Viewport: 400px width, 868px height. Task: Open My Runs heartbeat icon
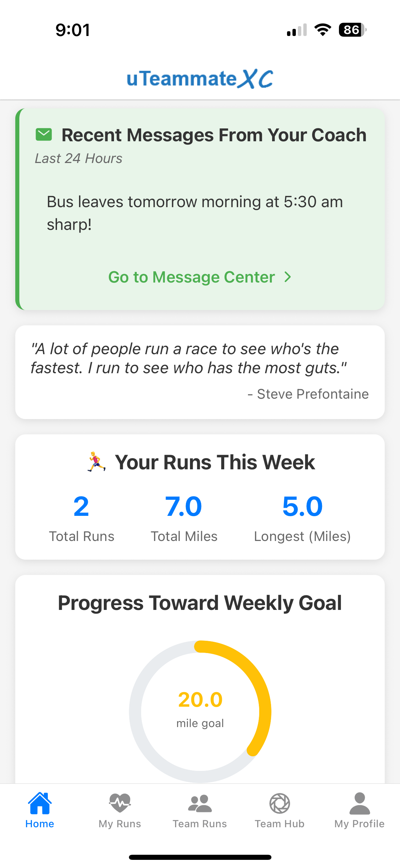120,803
